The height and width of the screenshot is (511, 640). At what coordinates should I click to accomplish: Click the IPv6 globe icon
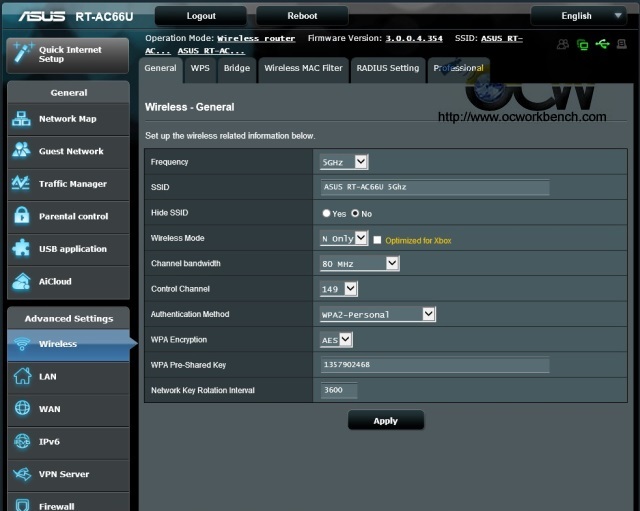[x=22, y=441]
